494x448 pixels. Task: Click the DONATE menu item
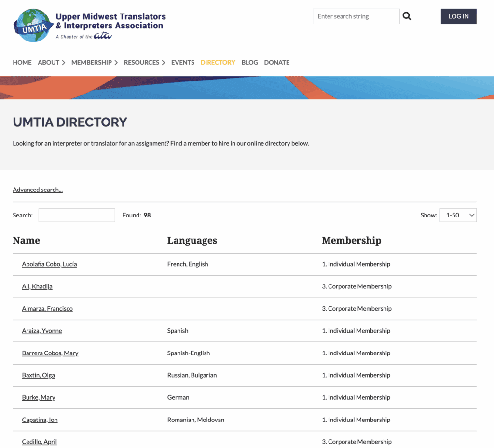[276, 62]
